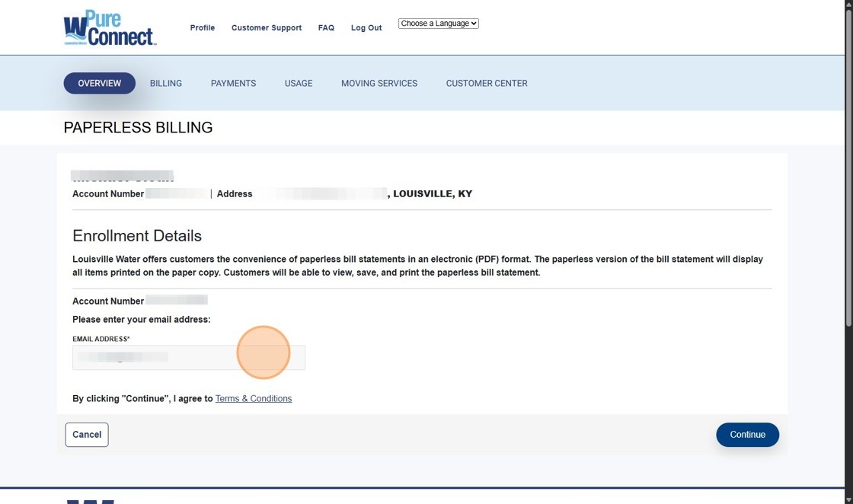Focus the Email Address input field
853x504 pixels.
[x=188, y=357]
